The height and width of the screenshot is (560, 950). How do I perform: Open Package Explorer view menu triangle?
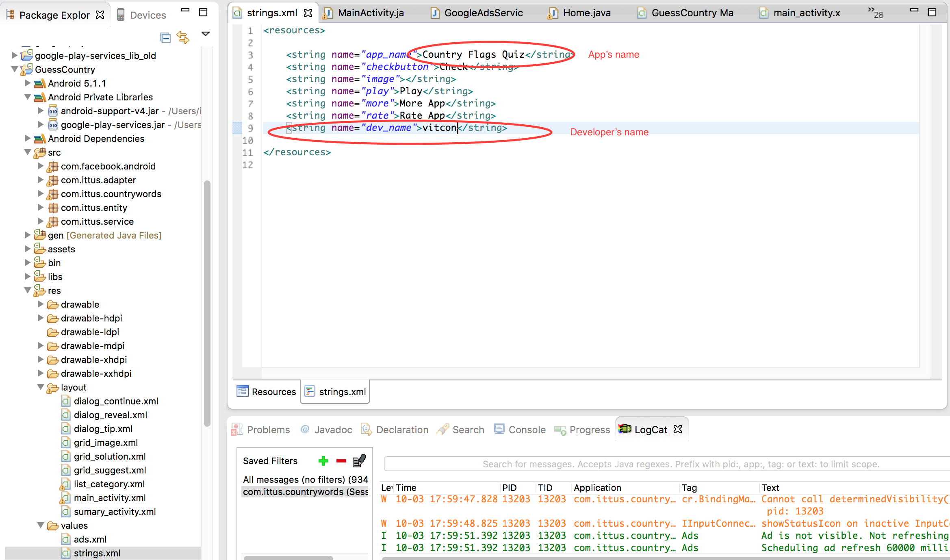click(x=206, y=34)
